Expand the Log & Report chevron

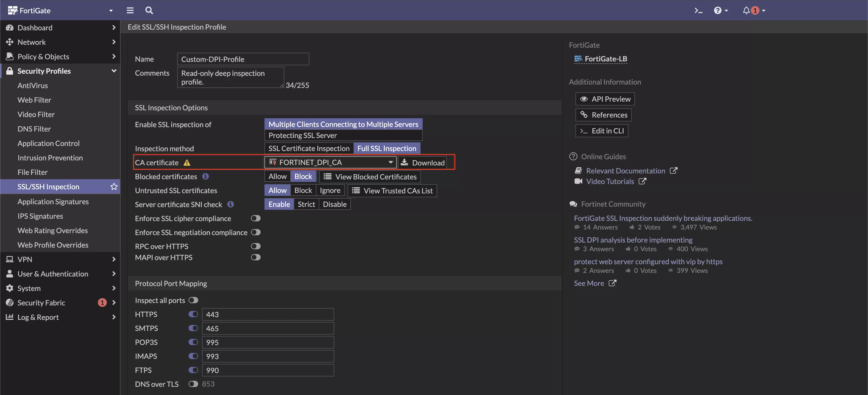click(114, 317)
